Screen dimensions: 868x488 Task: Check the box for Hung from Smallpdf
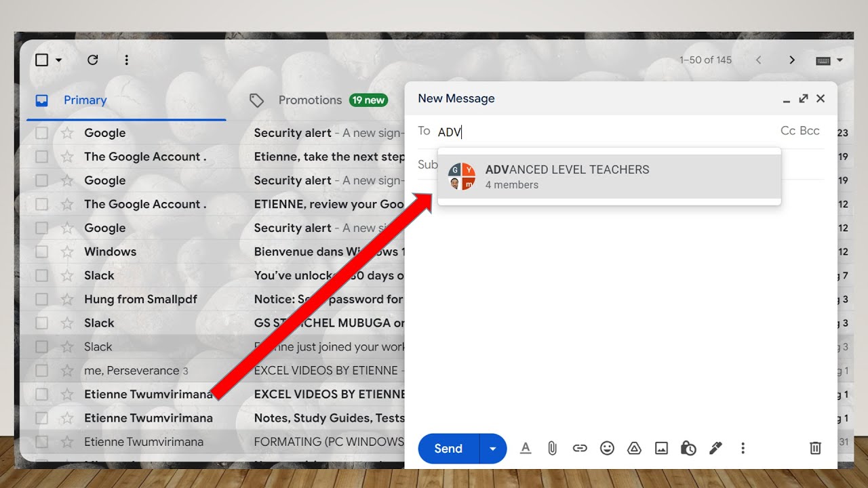point(42,299)
